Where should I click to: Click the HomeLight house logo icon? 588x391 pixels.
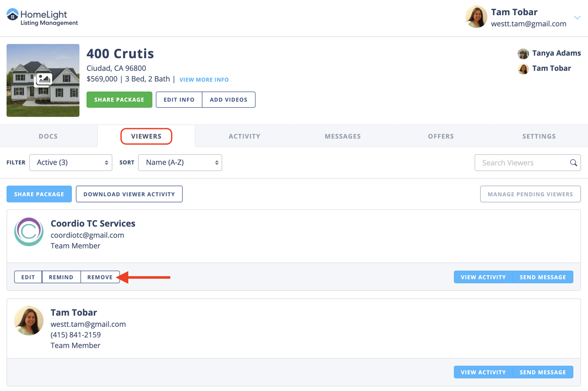pyautogui.click(x=12, y=15)
